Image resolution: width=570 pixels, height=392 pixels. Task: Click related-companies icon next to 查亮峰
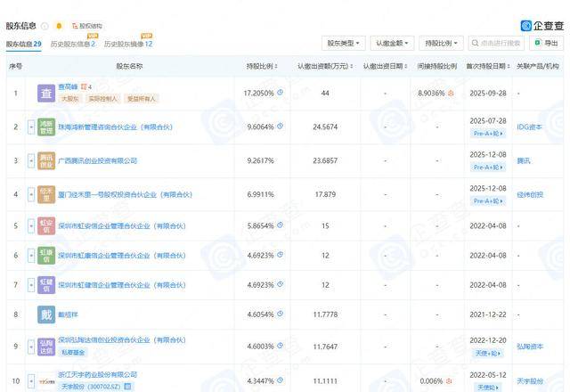85,87
